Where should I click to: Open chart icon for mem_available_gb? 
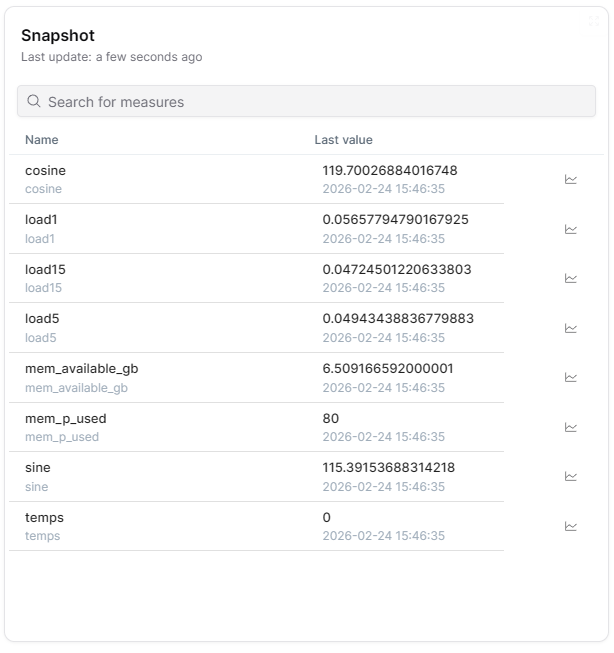click(x=571, y=378)
